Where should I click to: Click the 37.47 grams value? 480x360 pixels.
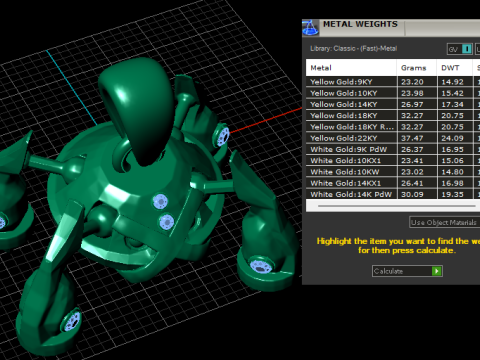point(412,138)
